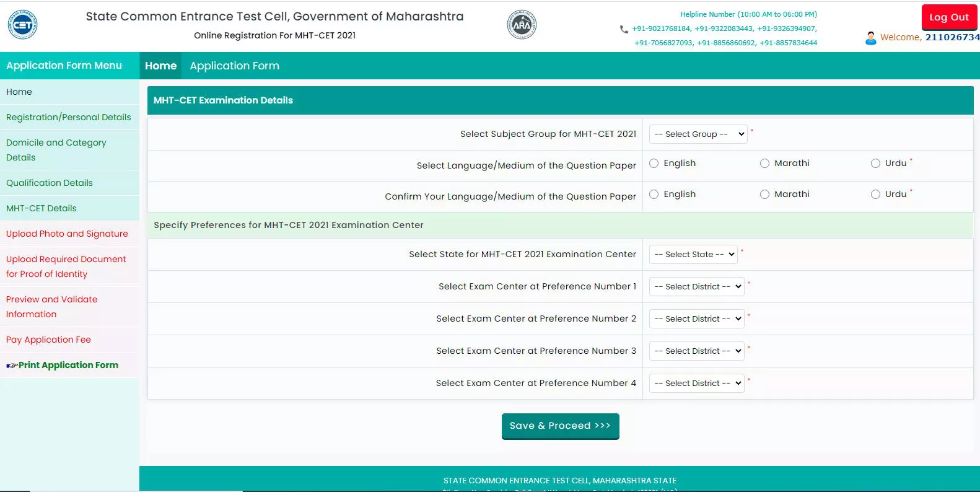Open Pay Application Fee menu item
The width and height of the screenshot is (980, 492).
tap(69, 340)
